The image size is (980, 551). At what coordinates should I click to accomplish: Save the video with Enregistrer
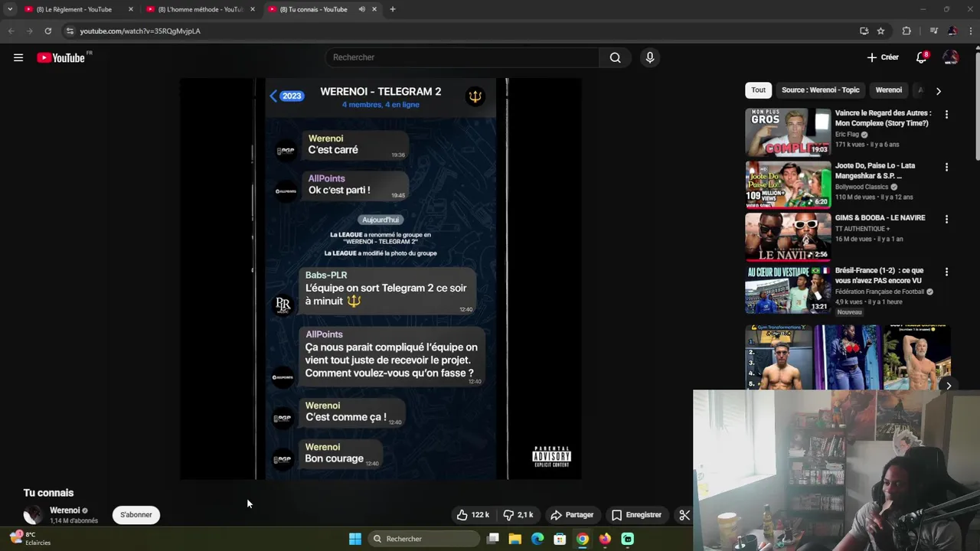[636, 515]
